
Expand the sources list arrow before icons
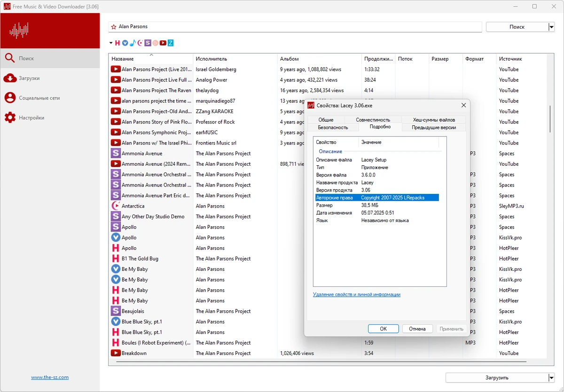pos(111,43)
